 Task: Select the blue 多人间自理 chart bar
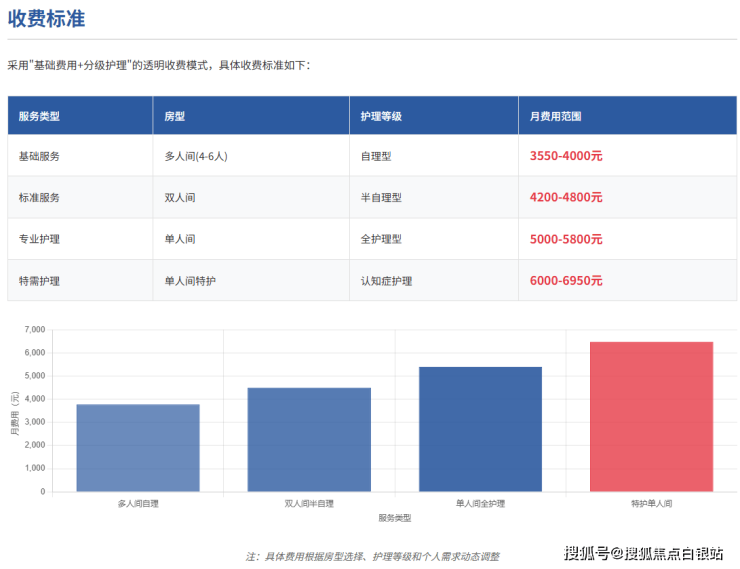tap(138, 448)
